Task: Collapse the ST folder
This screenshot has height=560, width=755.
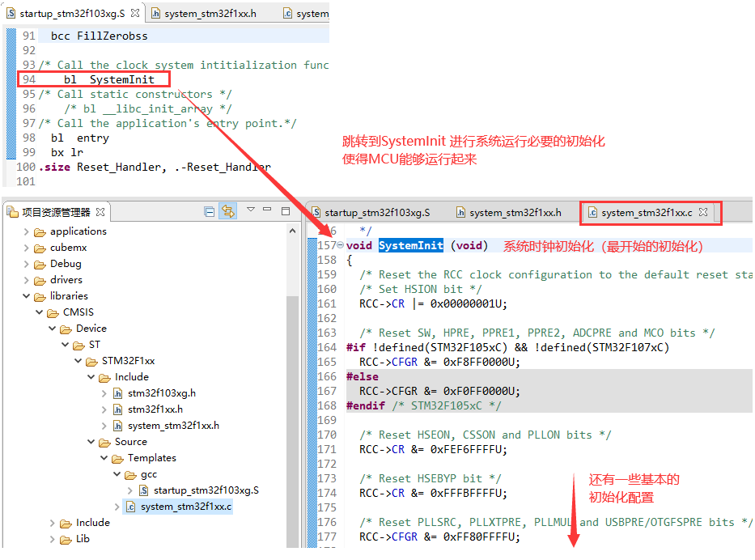Action: (65, 345)
